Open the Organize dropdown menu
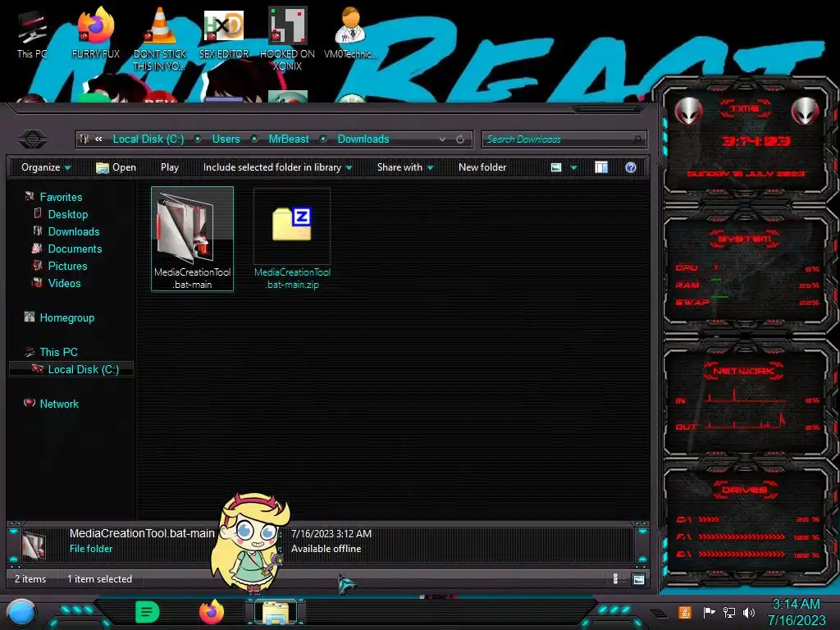Viewport: 840px width, 630px height. point(46,167)
